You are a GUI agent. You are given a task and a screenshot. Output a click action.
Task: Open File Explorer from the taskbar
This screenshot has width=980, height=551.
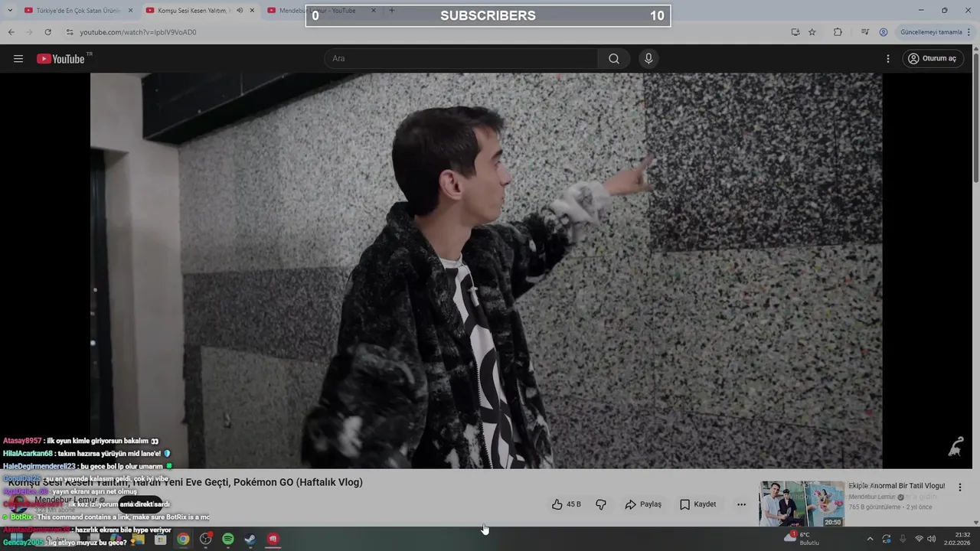[x=139, y=540]
